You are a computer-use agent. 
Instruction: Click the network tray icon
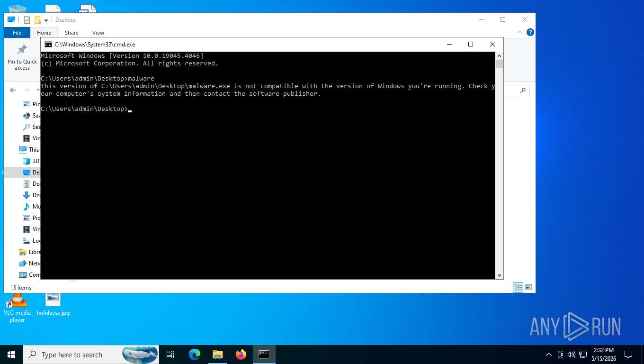coord(583,355)
